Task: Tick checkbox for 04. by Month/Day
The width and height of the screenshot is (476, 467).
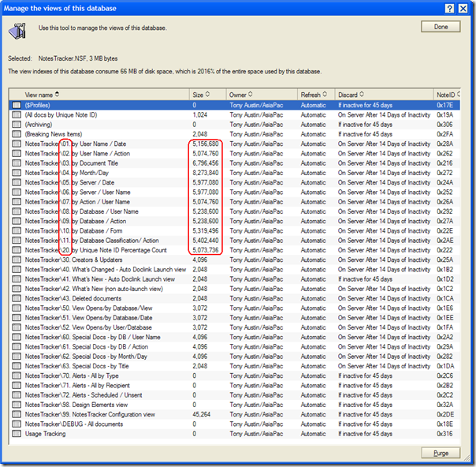Action: [x=17, y=173]
